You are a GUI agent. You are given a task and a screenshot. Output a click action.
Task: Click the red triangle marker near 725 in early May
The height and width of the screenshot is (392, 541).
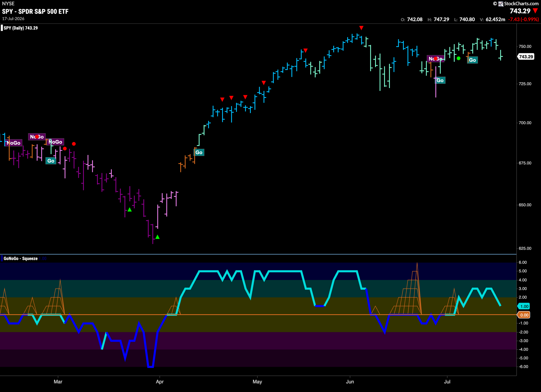pos(264,83)
